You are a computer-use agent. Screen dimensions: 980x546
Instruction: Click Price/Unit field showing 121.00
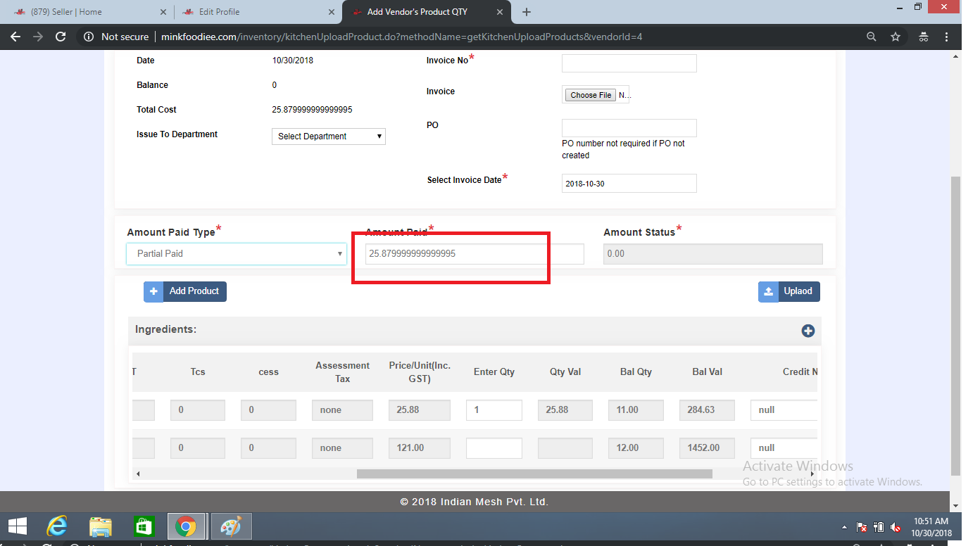tap(420, 448)
